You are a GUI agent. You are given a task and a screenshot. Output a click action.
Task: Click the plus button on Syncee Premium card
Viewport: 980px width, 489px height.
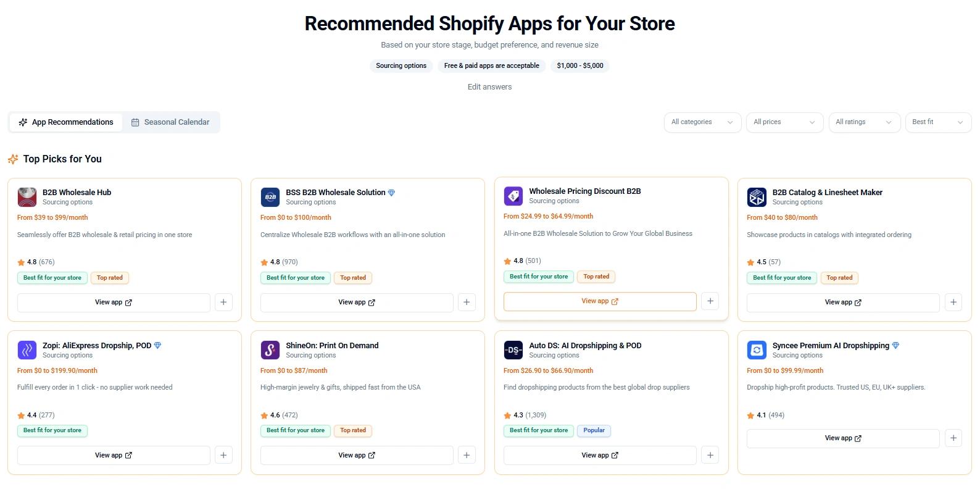coord(953,438)
